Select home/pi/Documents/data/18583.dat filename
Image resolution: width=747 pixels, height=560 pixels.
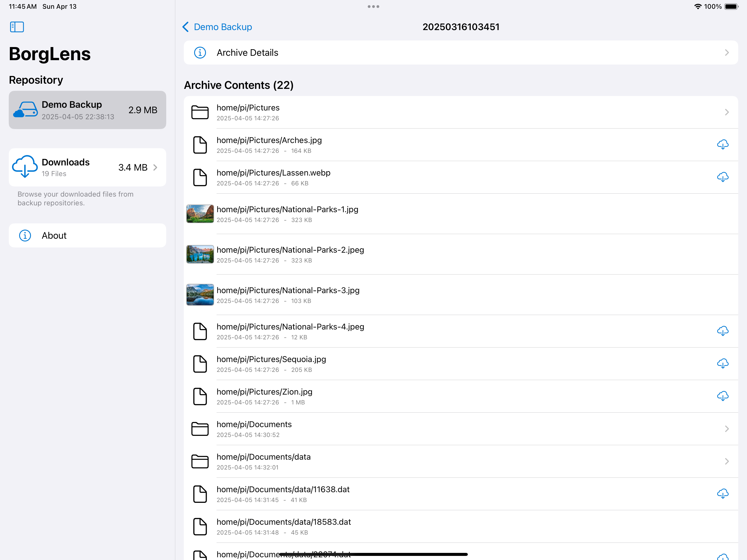click(x=284, y=522)
